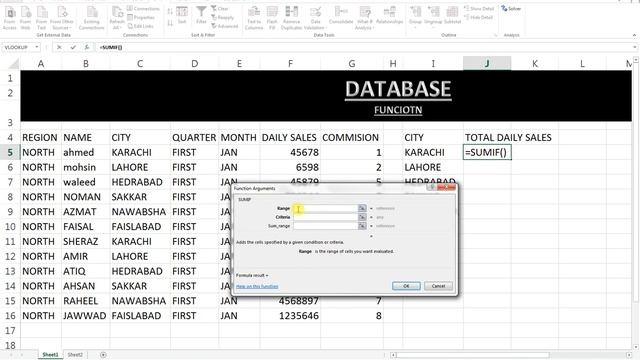Click Sum_range collapse dialog button

pyautogui.click(x=362, y=226)
